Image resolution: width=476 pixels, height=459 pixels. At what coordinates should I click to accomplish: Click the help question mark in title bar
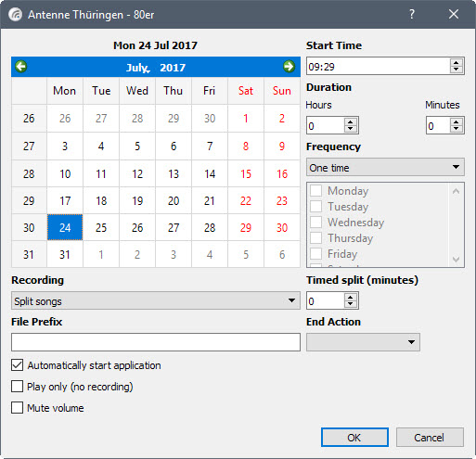coord(412,14)
